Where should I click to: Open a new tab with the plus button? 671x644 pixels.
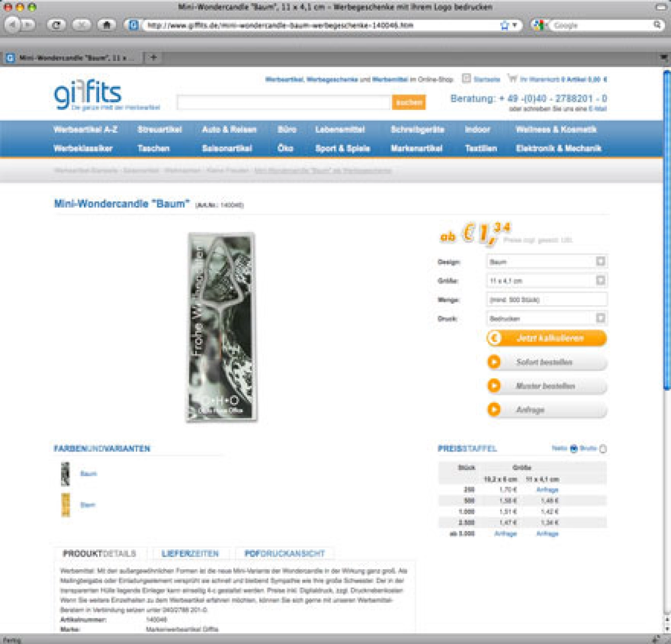[x=153, y=57]
